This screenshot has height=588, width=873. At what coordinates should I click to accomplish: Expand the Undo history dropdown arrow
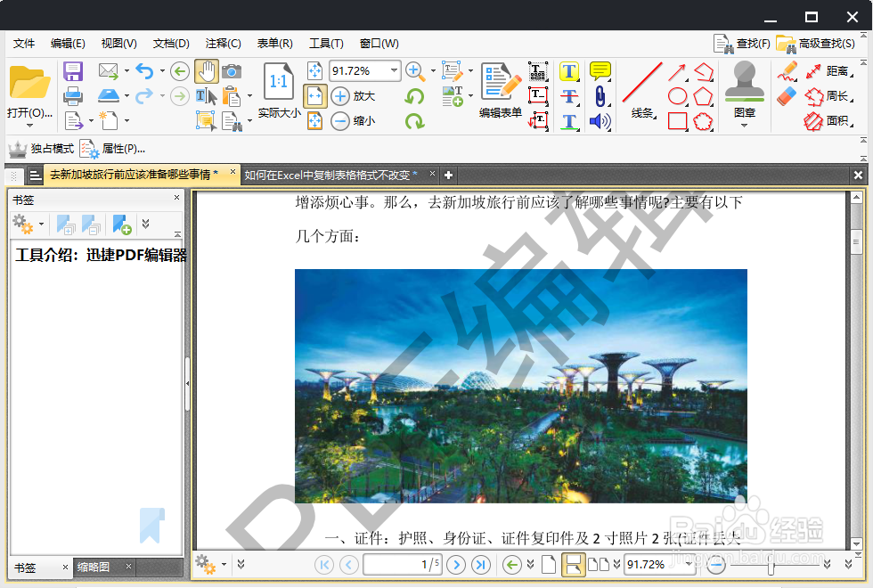tap(162, 71)
